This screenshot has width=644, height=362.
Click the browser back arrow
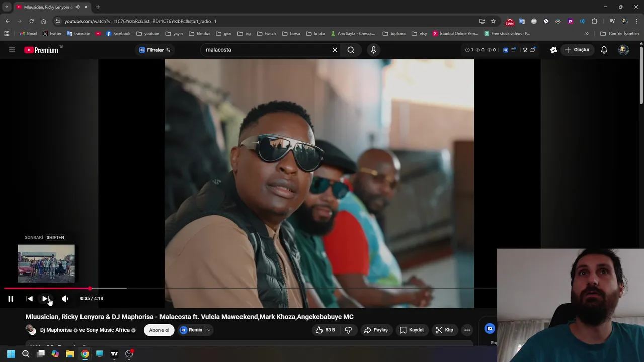click(7, 21)
